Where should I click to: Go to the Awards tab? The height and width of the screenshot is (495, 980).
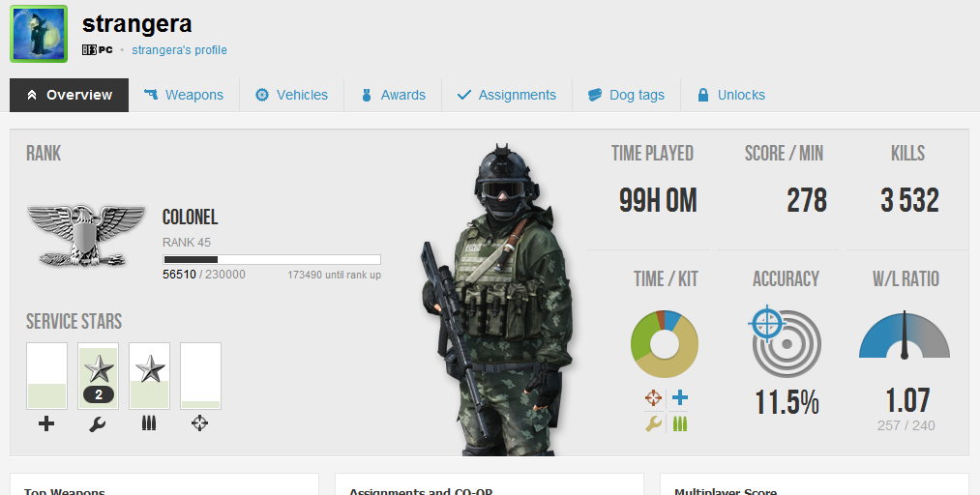pyautogui.click(x=393, y=95)
